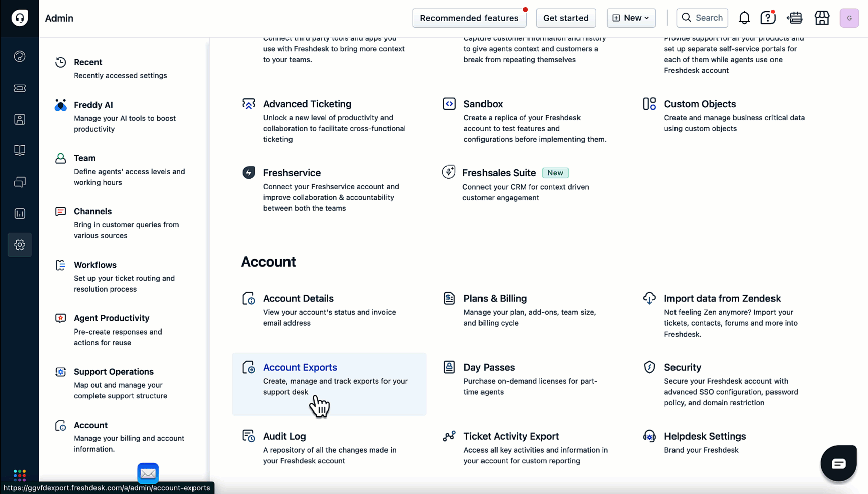Select the Admin gear icon in left rail
The height and width of the screenshot is (494, 868).
20,245
